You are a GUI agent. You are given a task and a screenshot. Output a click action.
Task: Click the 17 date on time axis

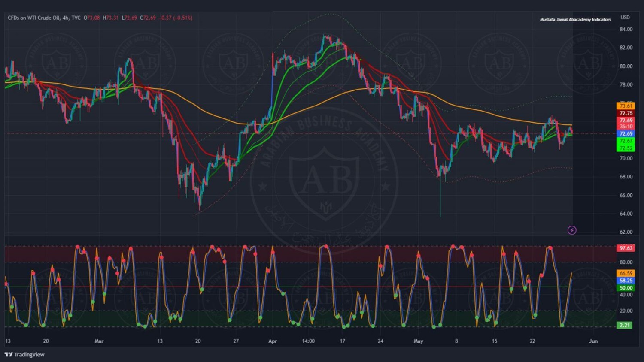coord(342,341)
